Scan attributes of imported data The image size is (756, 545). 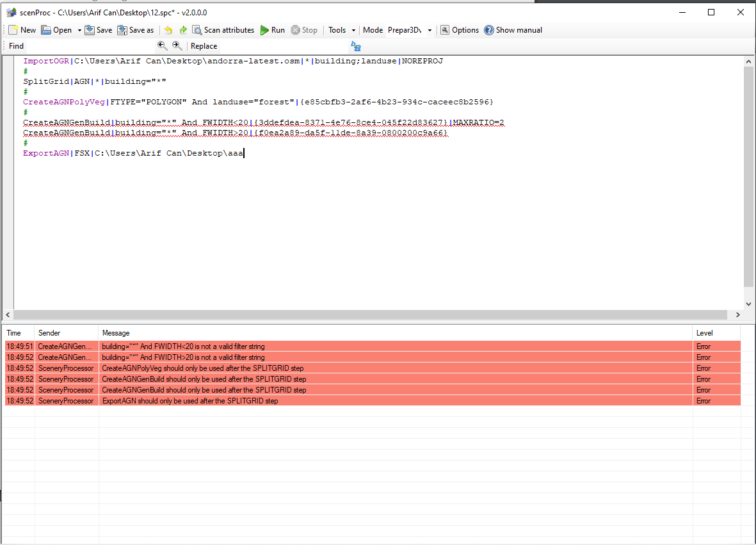[x=223, y=30]
